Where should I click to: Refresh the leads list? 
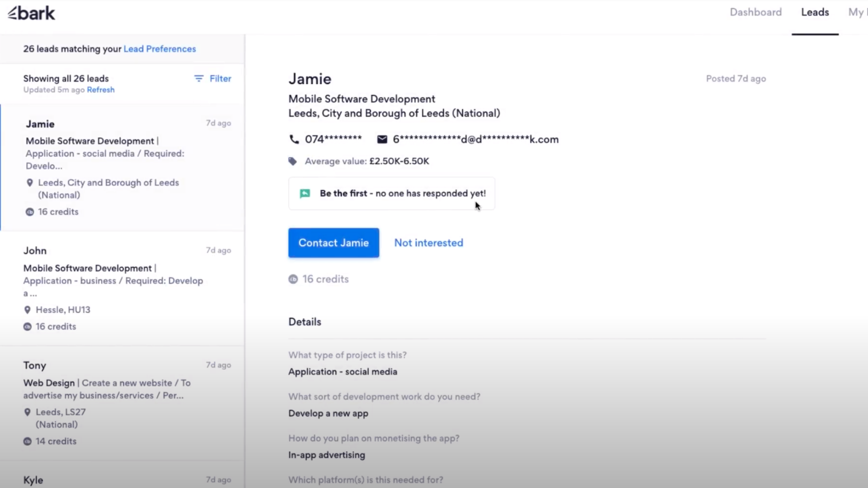[101, 90]
